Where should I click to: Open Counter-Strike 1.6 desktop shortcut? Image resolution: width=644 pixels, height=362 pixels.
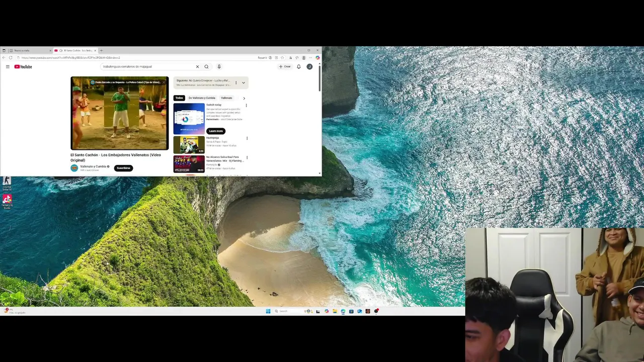tap(7, 184)
